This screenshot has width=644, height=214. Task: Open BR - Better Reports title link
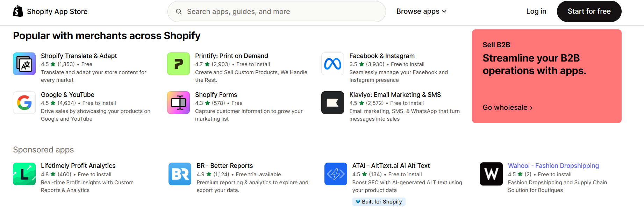pyautogui.click(x=224, y=166)
